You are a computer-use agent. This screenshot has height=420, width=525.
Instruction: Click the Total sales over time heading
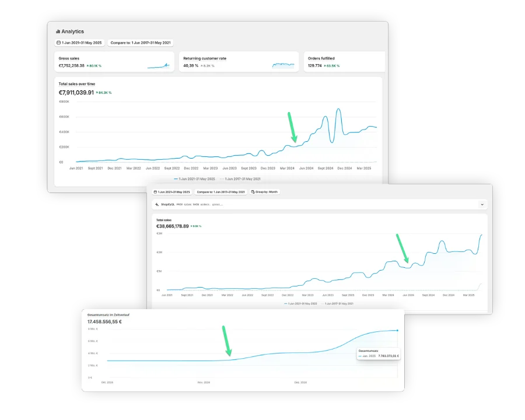[77, 84]
